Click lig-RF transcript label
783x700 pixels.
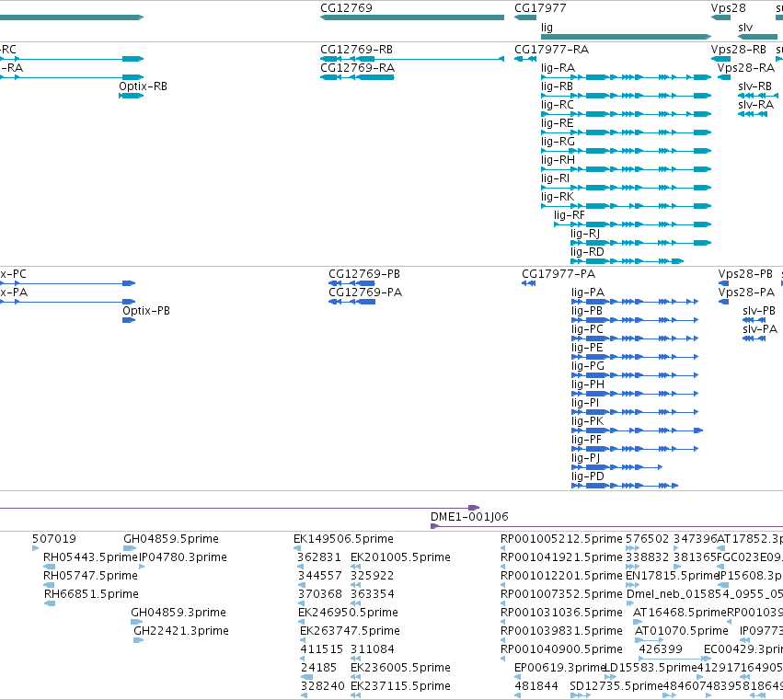(570, 215)
